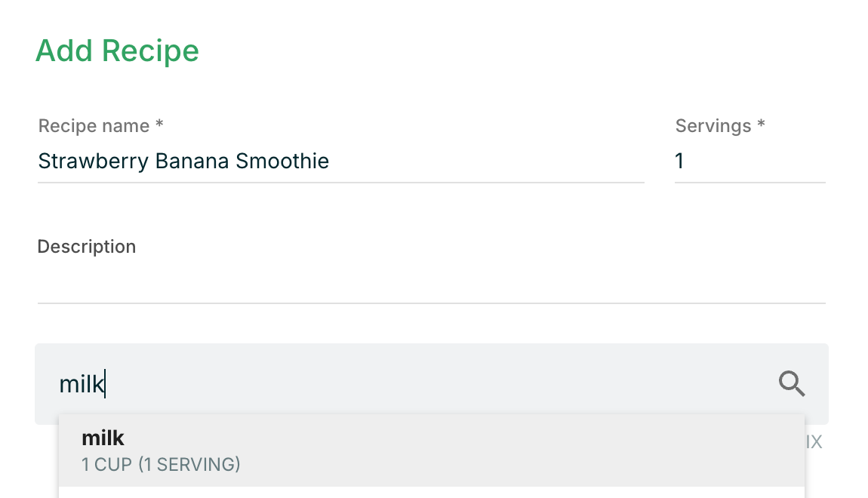This screenshot has height=498, width=868.
Task: Click the "Strawberry Banana Smoothie" text
Action: 183,161
